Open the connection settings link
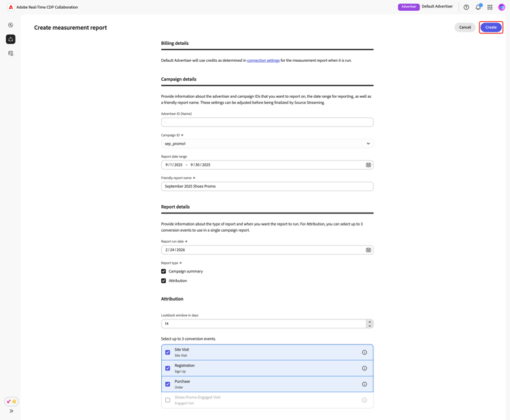 [263, 60]
